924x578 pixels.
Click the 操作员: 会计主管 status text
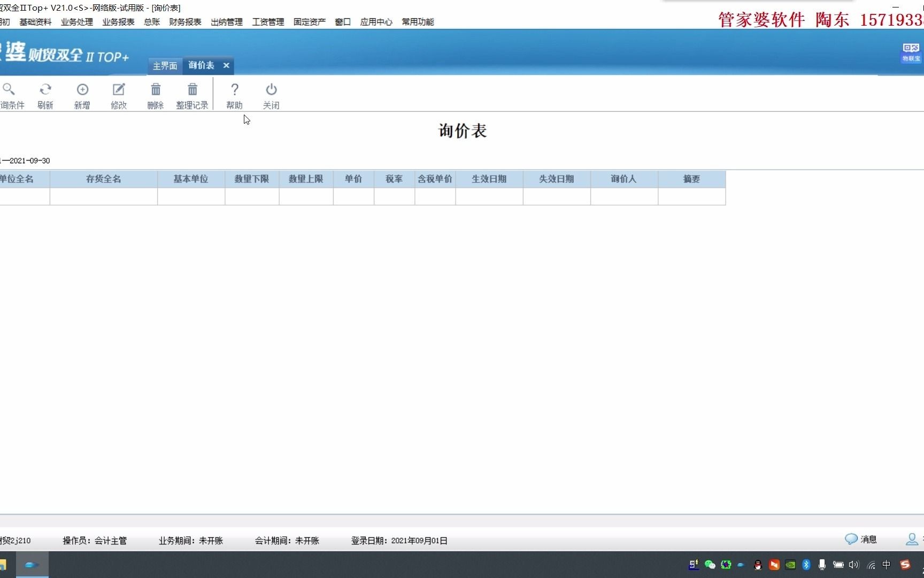click(95, 541)
